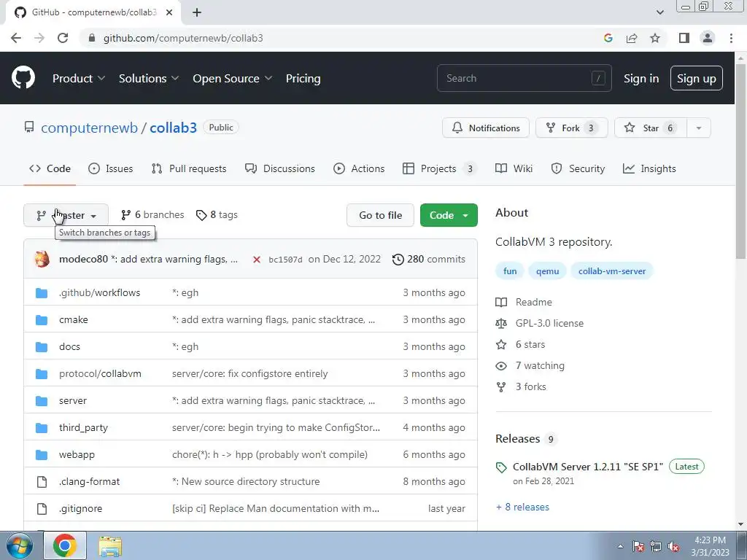This screenshot has height=560, width=747.
Task: Show hidden tray icons arrow
Action: [620, 546]
